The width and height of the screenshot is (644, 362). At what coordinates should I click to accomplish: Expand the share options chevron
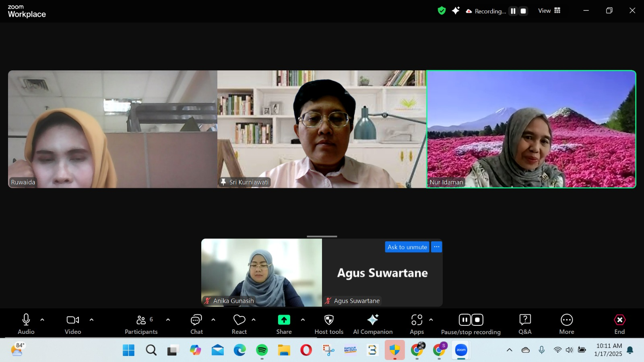click(x=303, y=320)
